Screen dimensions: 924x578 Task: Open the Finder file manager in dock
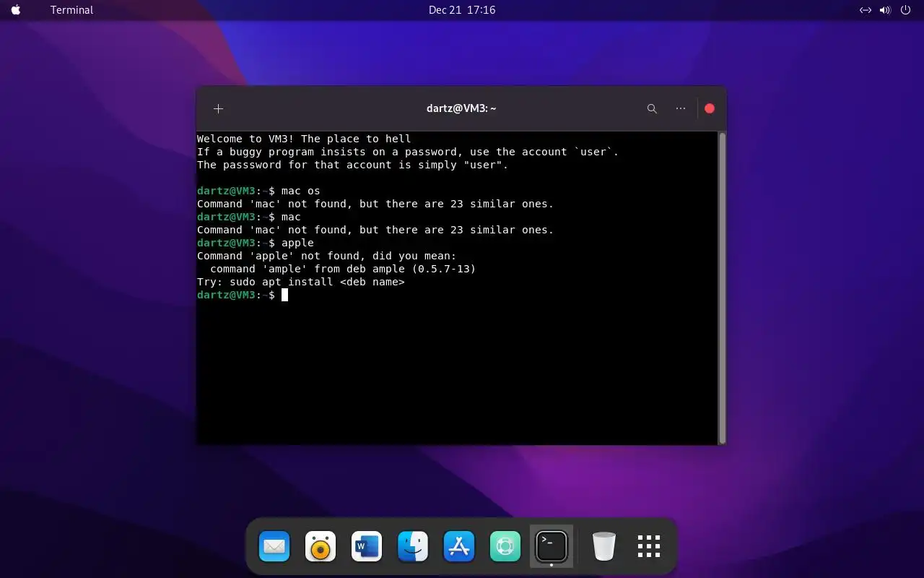413,546
